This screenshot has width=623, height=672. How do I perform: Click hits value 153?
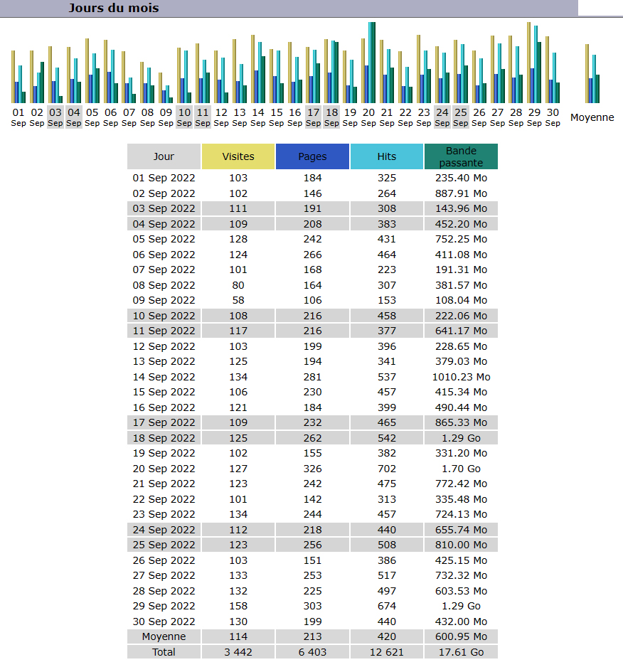click(x=386, y=300)
